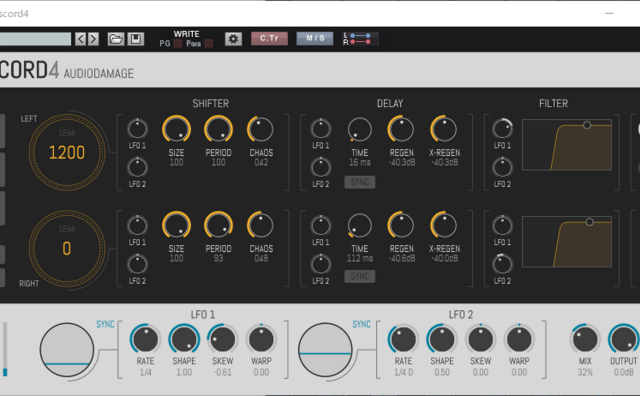Click LFO 2 WARP knob

coord(519,339)
